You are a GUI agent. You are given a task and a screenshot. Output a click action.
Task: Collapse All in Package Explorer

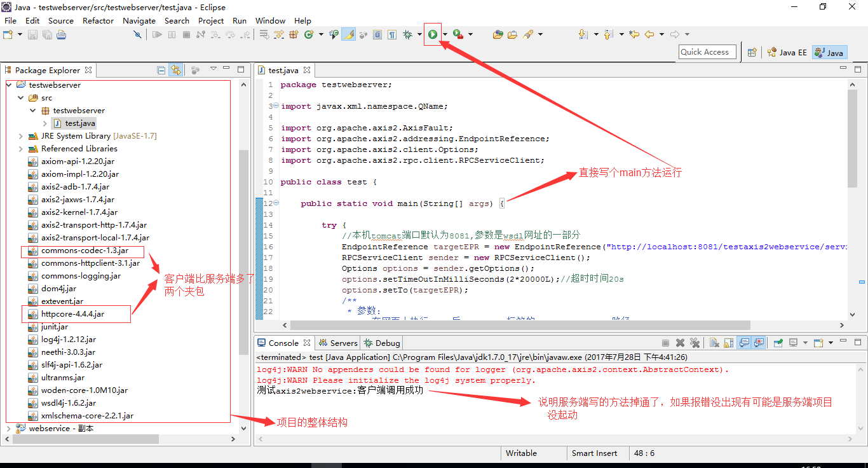pos(161,70)
